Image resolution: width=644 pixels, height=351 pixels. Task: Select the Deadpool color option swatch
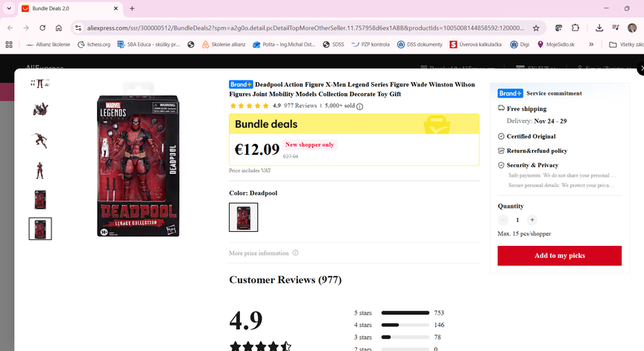(243, 217)
